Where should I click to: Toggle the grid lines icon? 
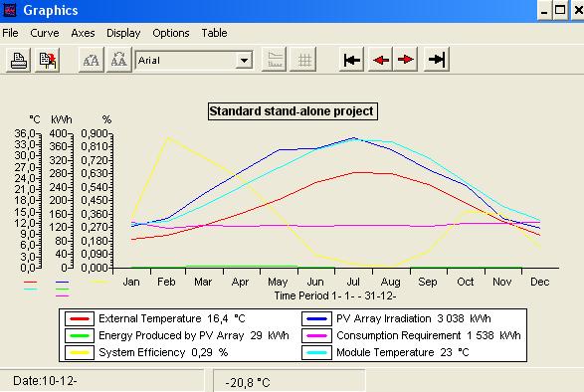pos(303,60)
